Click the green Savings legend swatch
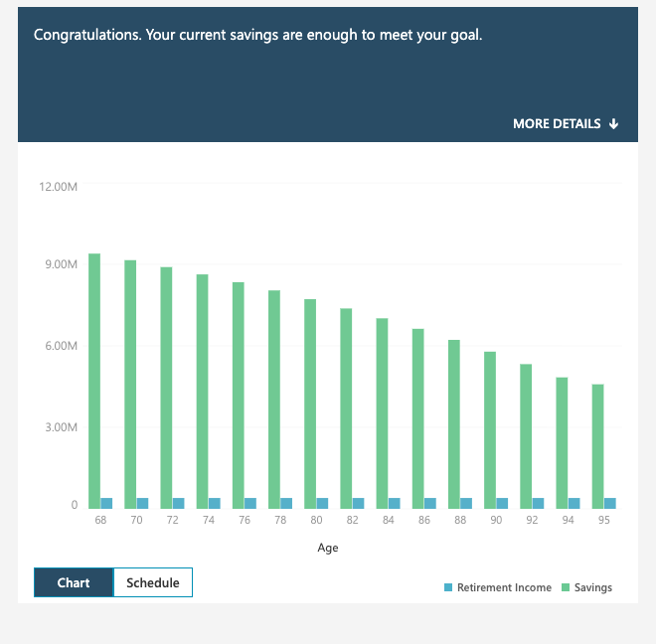Viewport: 656px width, 644px height. click(566, 587)
